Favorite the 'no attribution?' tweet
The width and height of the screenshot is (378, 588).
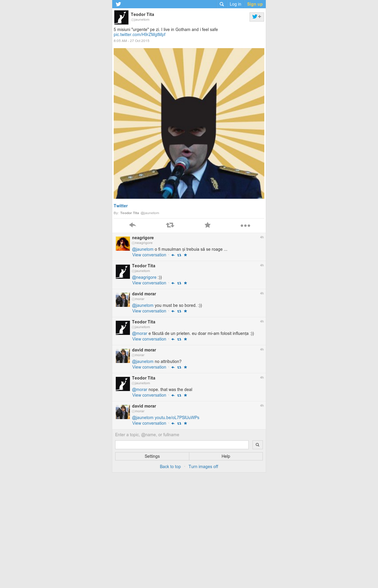pyautogui.click(x=185, y=367)
